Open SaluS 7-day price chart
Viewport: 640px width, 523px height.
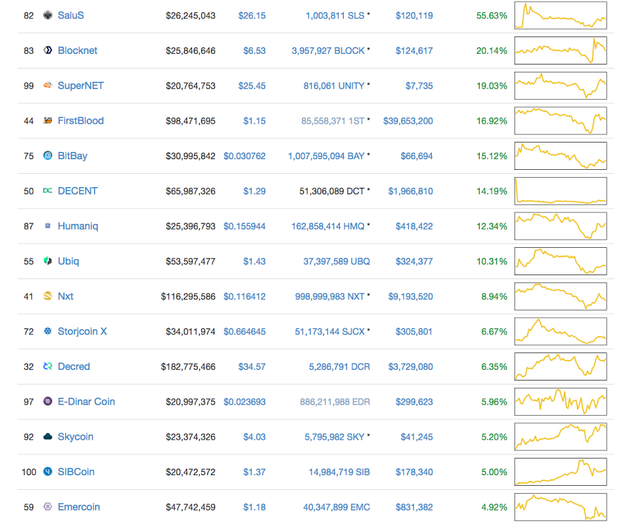[x=560, y=16]
